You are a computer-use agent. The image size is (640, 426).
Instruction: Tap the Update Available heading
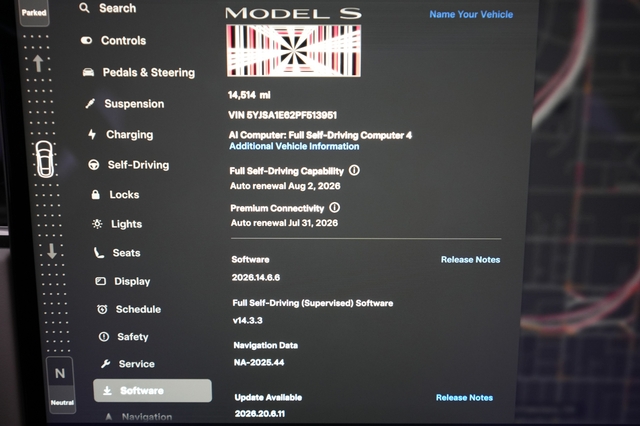(268, 397)
